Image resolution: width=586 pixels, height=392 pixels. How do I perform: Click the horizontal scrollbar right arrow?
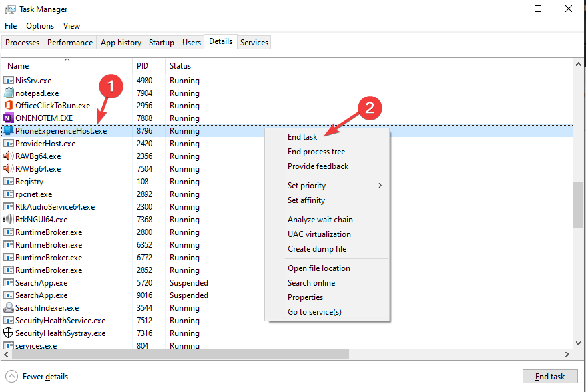567,355
